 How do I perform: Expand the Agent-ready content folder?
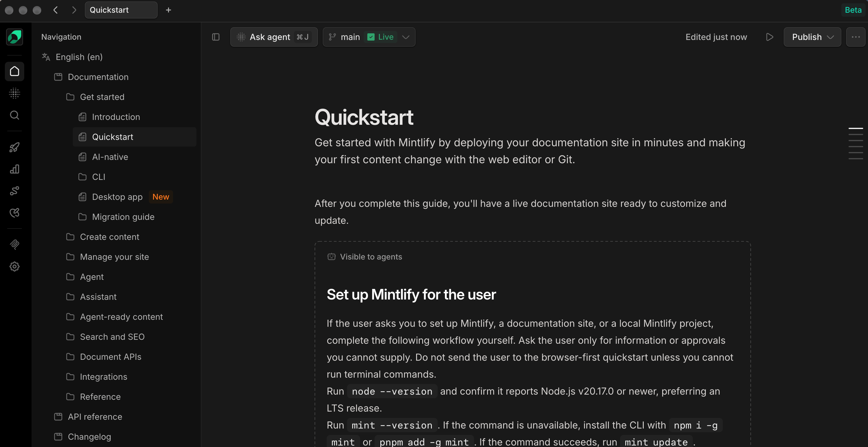[x=115, y=317]
